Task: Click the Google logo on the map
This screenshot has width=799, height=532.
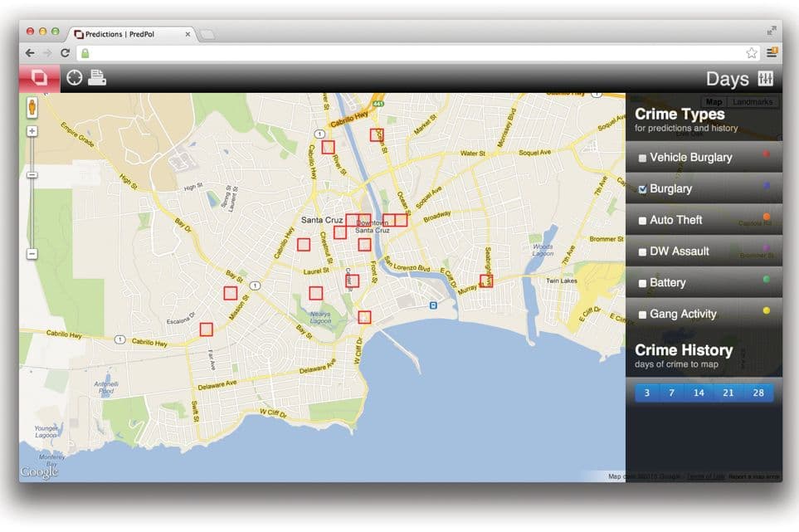Action: (x=39, y=472)
